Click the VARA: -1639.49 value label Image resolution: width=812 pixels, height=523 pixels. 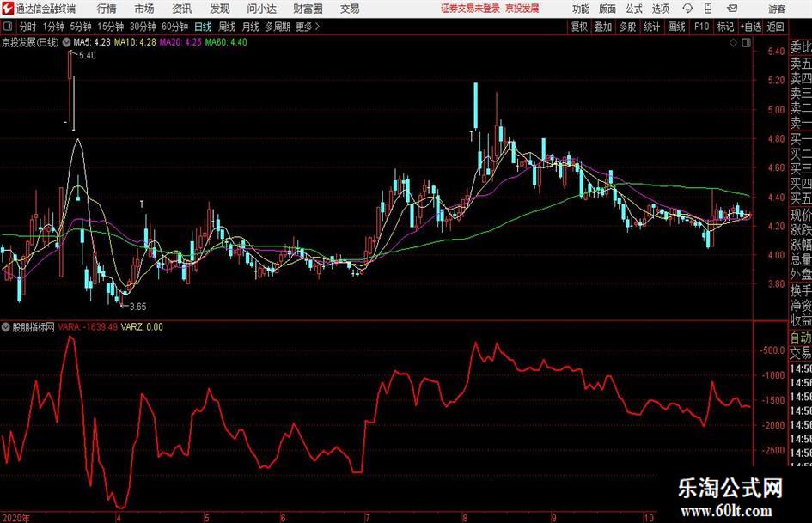pyautogui.click(x=88, y=327)
